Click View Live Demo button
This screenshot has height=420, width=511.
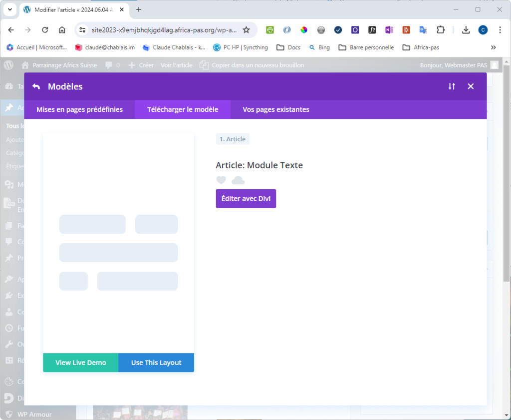(x=81, y=363)
